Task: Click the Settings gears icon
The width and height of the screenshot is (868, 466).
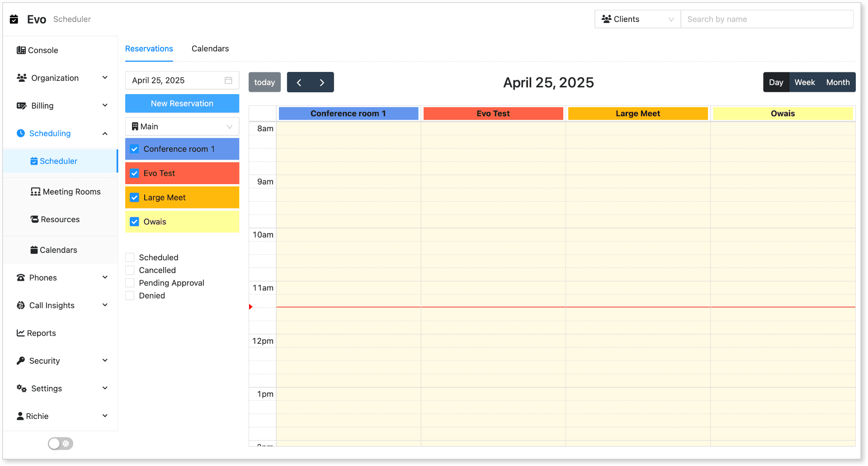Action: point(22,388)
